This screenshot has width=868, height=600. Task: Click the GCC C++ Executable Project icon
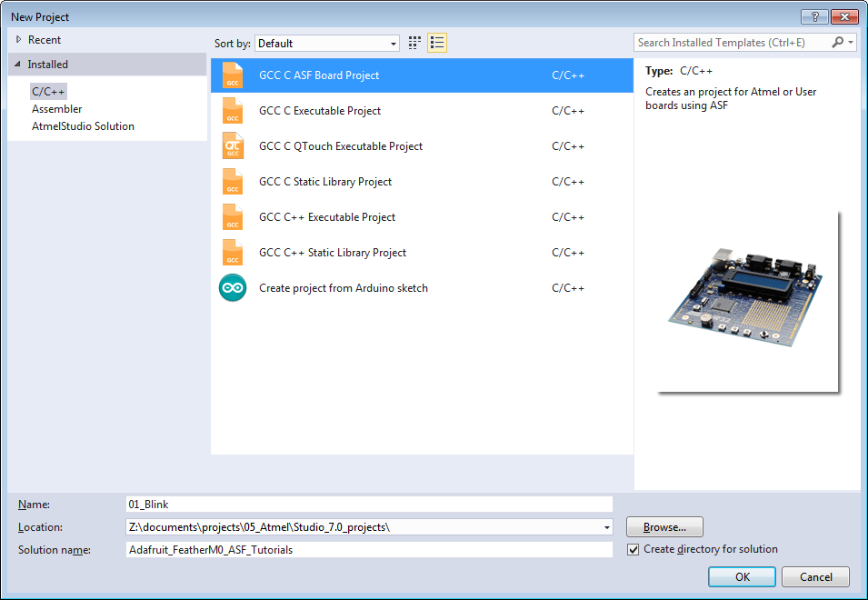233,217
